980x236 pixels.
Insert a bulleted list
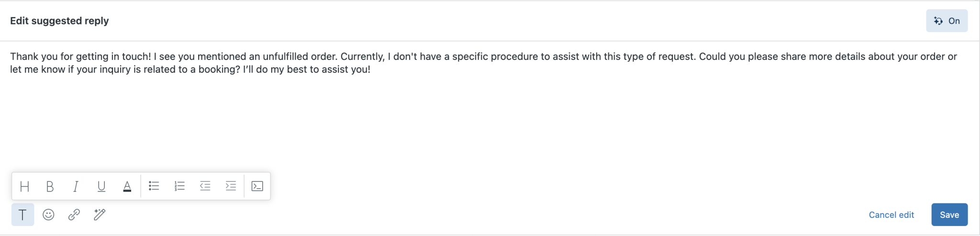154,186
